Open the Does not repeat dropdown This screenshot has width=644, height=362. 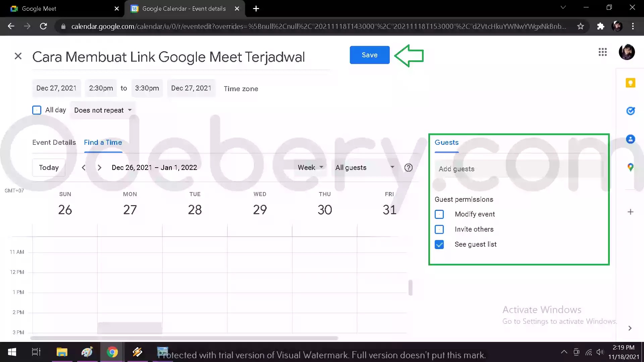point(103,110)
